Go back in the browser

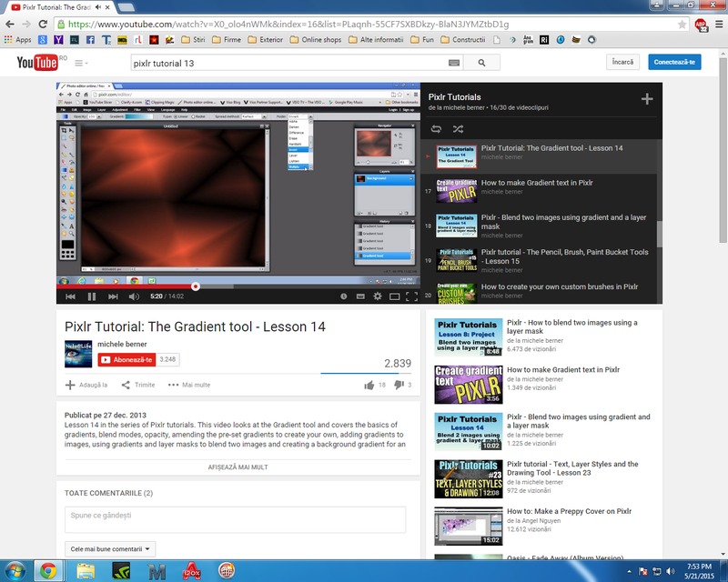(x=10, y=25)
